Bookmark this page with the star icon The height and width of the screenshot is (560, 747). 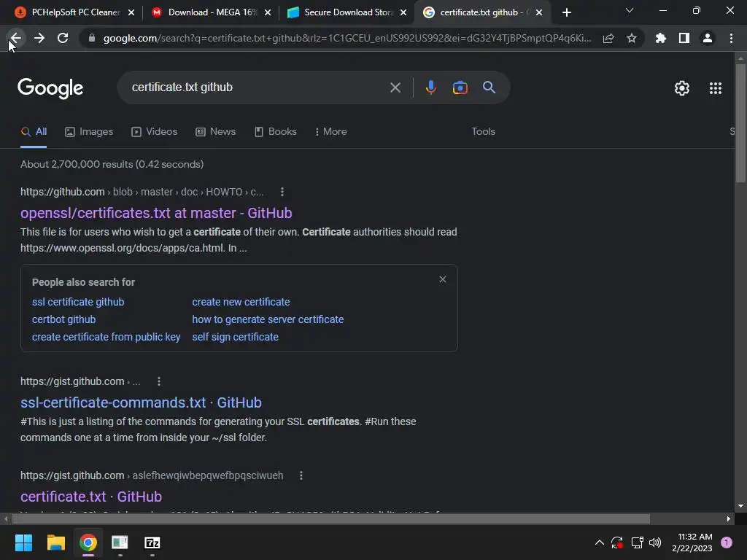pos(632,38)
